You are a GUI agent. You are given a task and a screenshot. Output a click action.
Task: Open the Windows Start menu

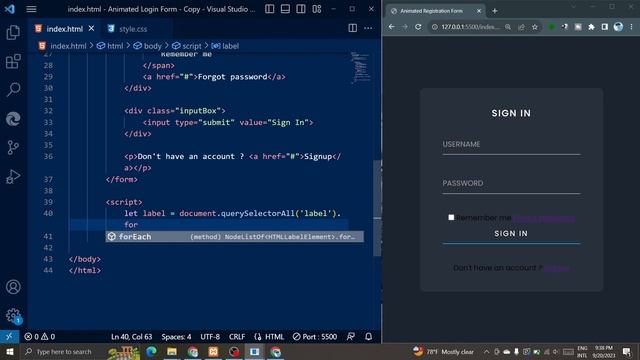point(9,351)
